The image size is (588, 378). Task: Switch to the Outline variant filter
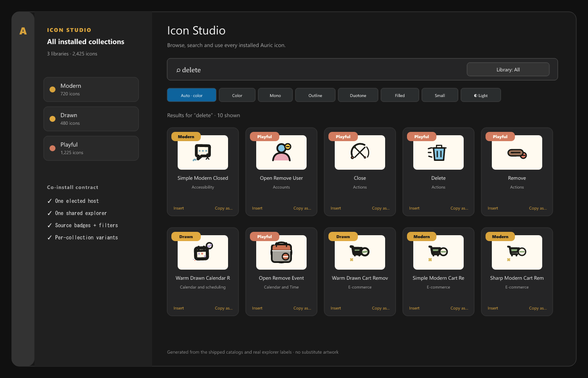[x=315, y=95]
